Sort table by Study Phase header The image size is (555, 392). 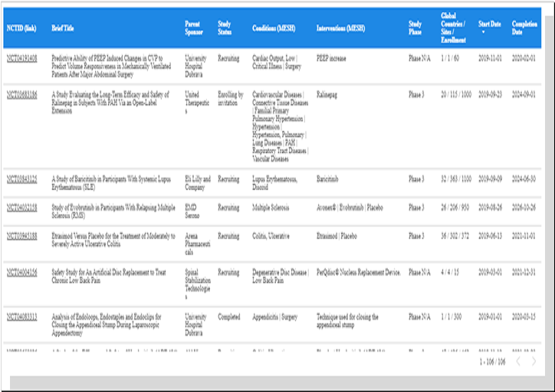click(415, 28)
